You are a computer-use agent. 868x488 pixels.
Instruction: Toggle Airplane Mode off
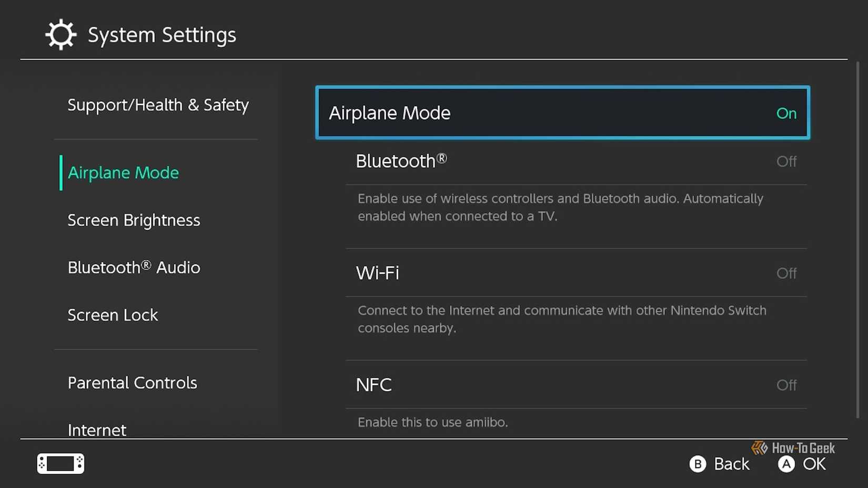[562, 113]
